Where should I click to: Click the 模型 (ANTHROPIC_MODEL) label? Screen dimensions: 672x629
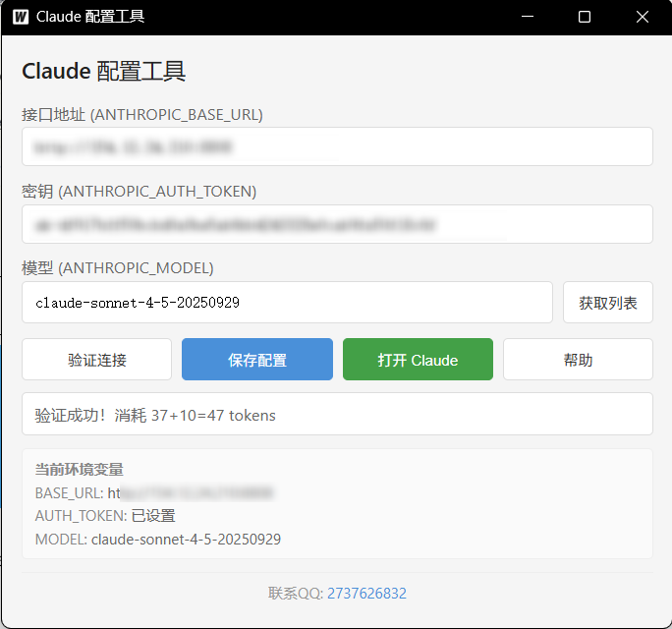click(x=118, y=268)
